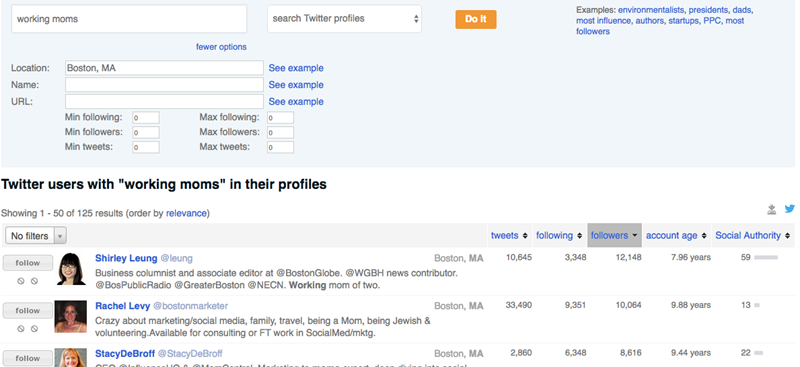800x367 pixels.
Task: Click the orange Do it button
Action: pos(476,19)
